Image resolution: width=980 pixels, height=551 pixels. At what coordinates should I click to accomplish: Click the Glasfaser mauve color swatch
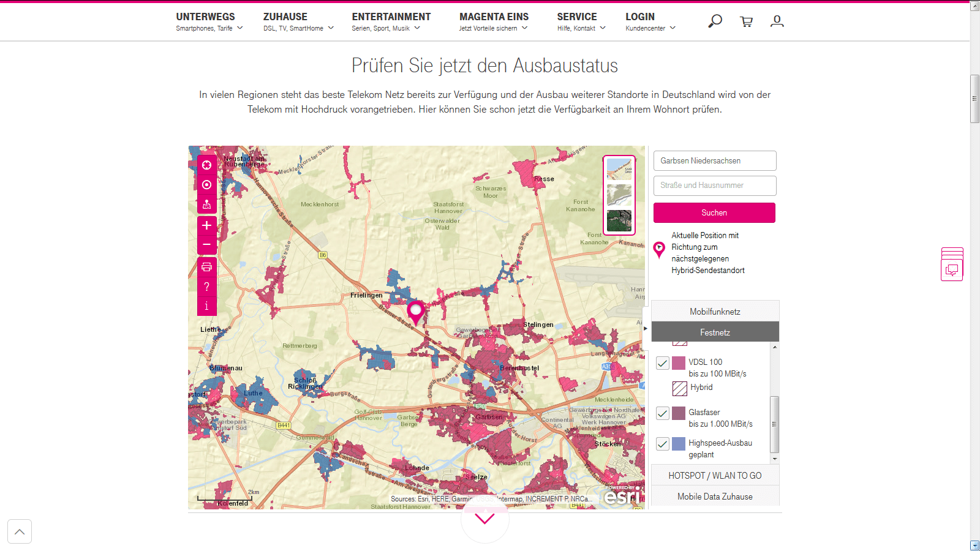(679, 413)
